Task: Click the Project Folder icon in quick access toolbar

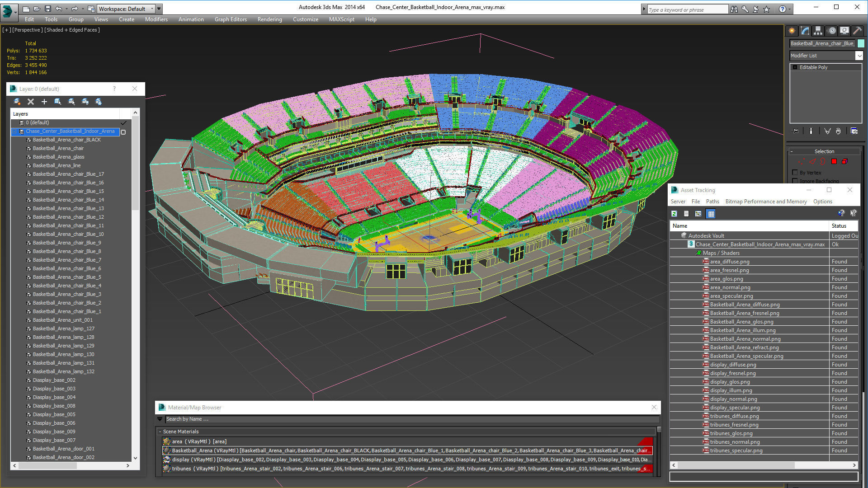Action: click(91, 9)
